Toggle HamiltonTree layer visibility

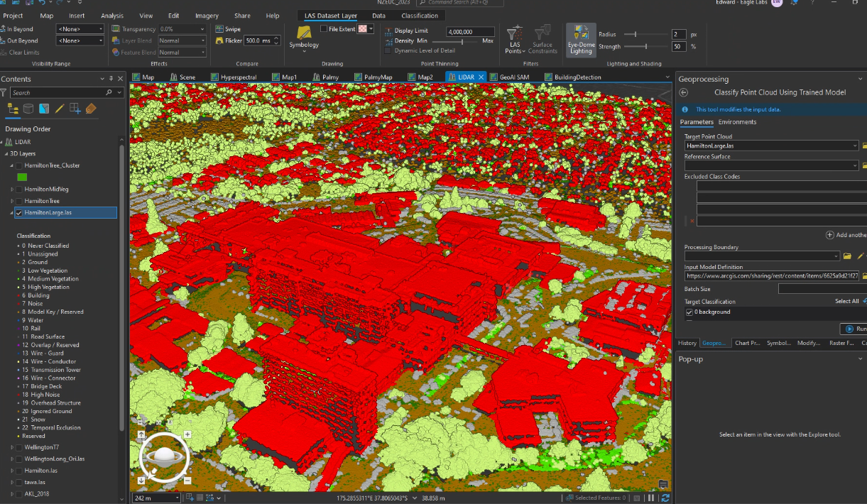[x=19, y=202]
